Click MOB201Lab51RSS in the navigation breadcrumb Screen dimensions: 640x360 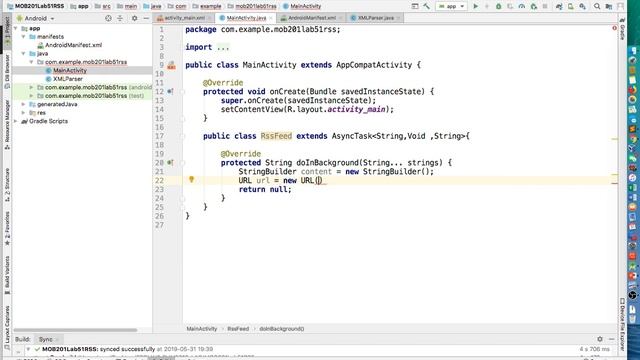tap(39, 7)
